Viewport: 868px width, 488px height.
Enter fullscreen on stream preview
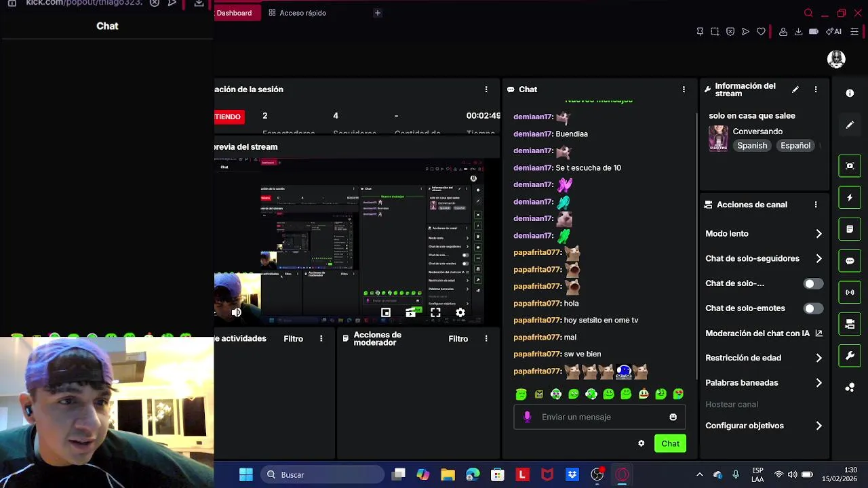pyautogui.click(x=435, y=312)
